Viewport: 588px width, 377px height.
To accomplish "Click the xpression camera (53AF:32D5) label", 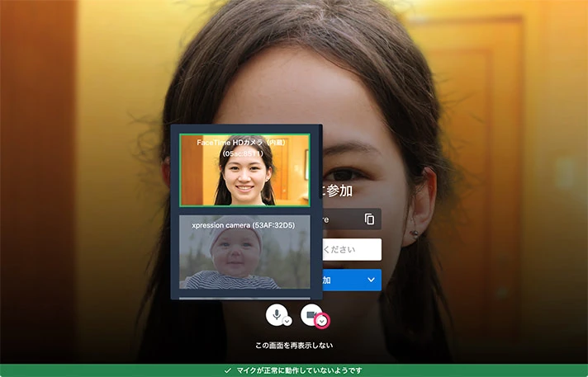I will pyautogui.click(x=245, y=224).
